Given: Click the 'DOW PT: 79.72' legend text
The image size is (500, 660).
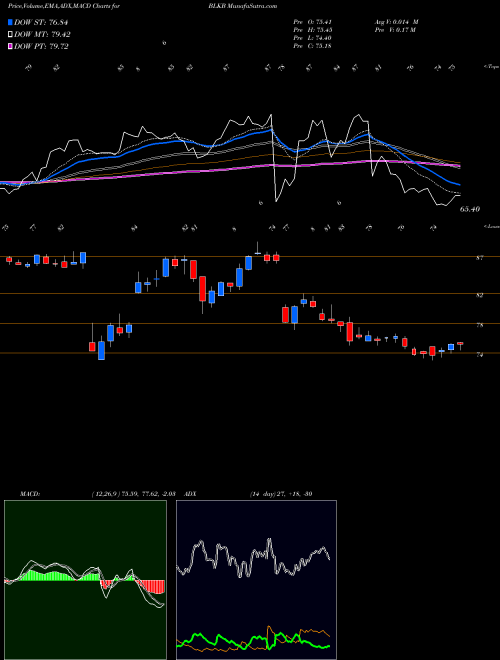Looking at the screenshot, I should tap(41, 46).
